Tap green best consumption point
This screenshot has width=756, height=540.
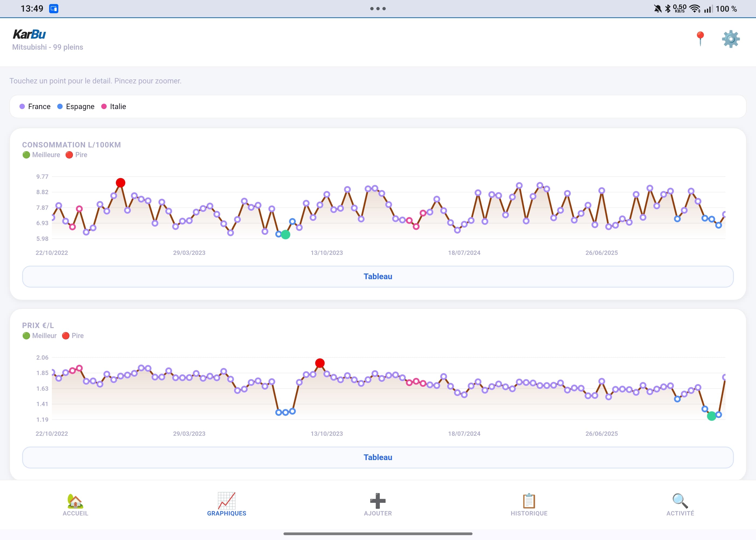pyautogui.click(x=286, y=235)
